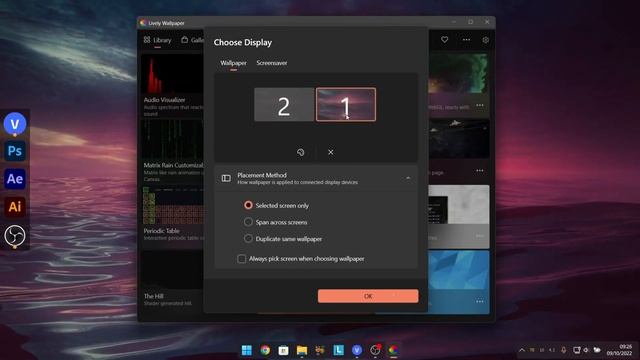The height and width of the screenshot is (360, 640).
Task: Open Microsoft Store from the taskbar
Action: tap(283, 350)
